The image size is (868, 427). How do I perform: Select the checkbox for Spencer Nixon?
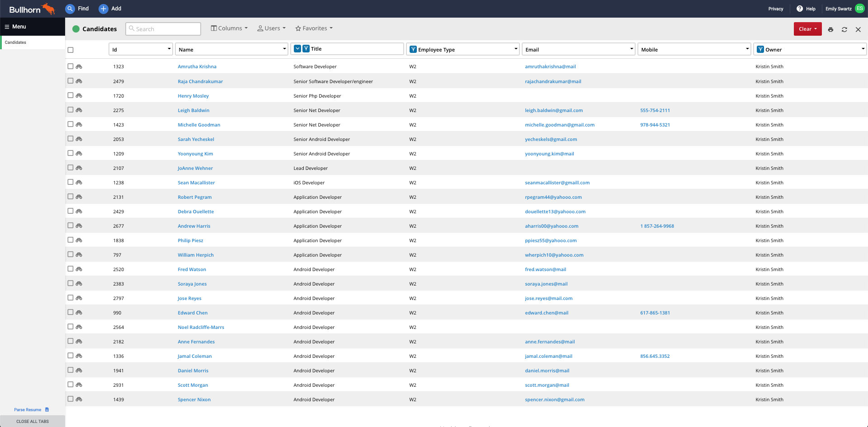(x=71, y=399)
